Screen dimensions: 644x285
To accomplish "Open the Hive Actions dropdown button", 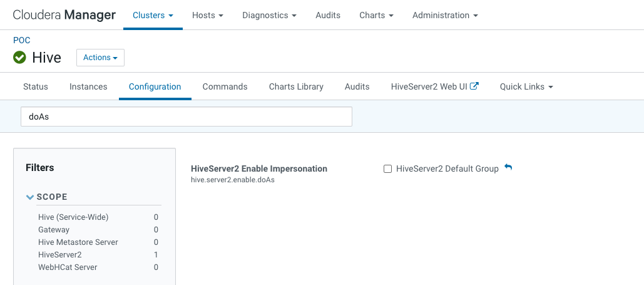I will (100, 58).
